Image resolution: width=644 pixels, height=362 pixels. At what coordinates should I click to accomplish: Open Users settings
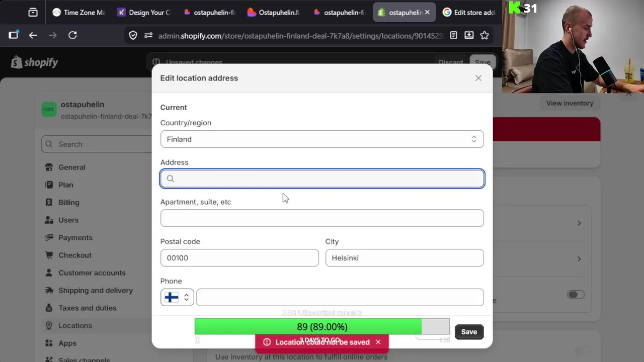pyautogui.click(x=68, y=220)
